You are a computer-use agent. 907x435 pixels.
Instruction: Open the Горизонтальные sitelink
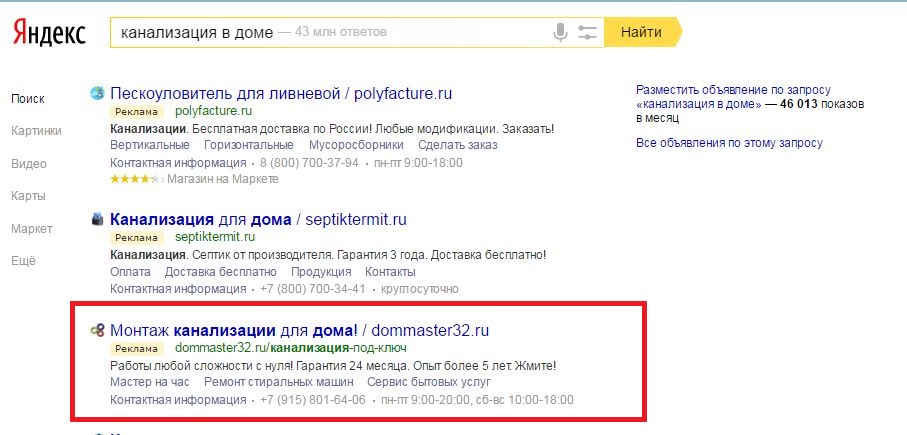(x=249, y=145)
